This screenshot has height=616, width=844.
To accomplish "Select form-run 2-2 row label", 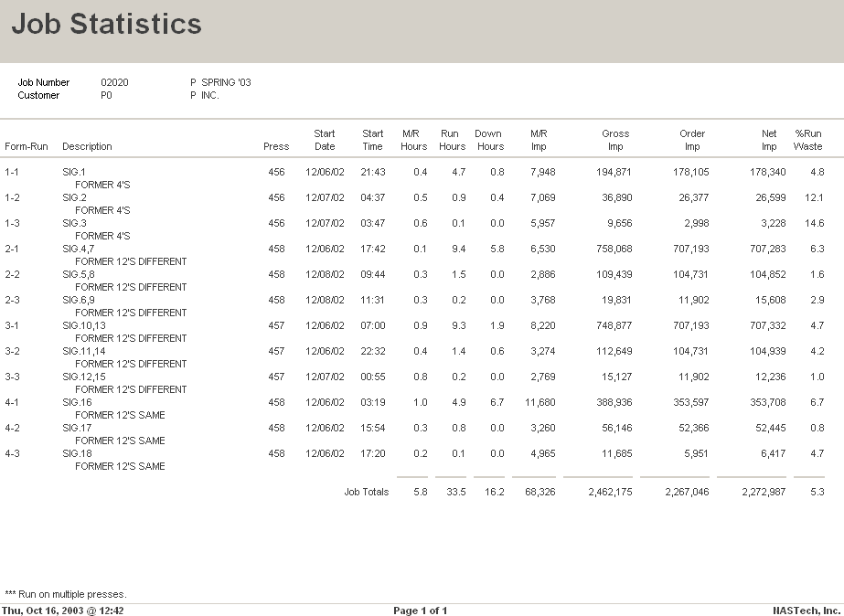I will pyautogui.click(x=12, y=274).
